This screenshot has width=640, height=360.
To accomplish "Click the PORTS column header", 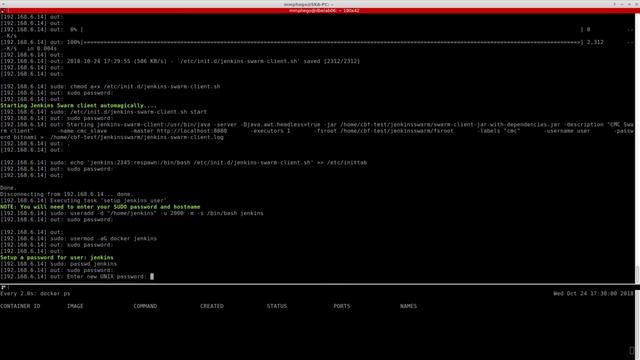I will pyautogui.click(x=342, y=306).
